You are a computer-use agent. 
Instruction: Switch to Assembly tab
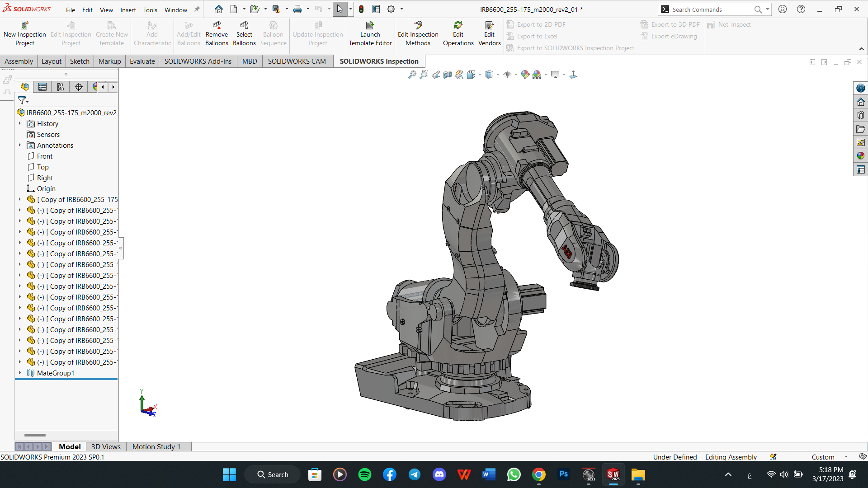[19, 61]
